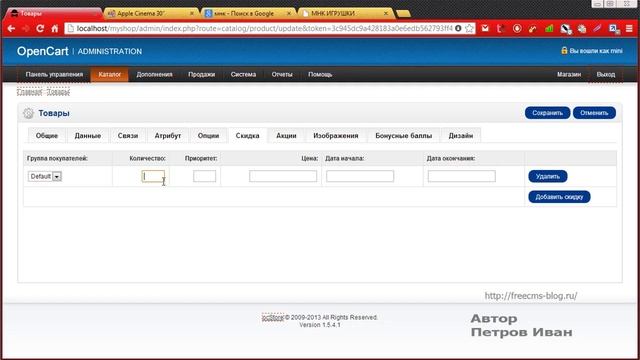
Task: Switch to the Дизайн tab
Action: tap(461, 136)
